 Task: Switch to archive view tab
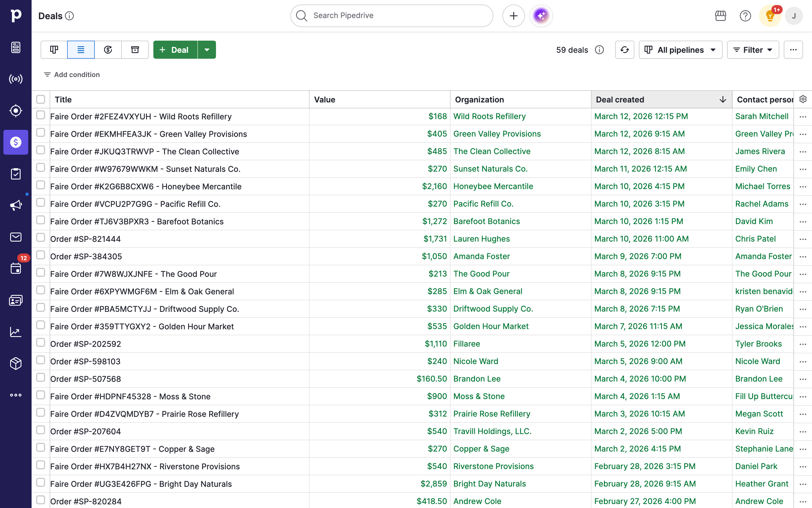pyautogui.click(x=135, y=50)
